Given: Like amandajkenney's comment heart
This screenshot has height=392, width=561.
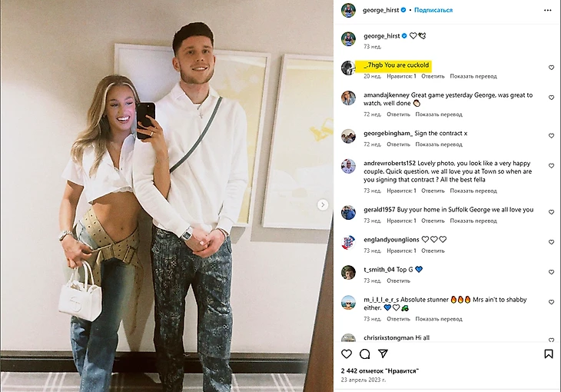Looking at the screenshot, I should 551,98.
